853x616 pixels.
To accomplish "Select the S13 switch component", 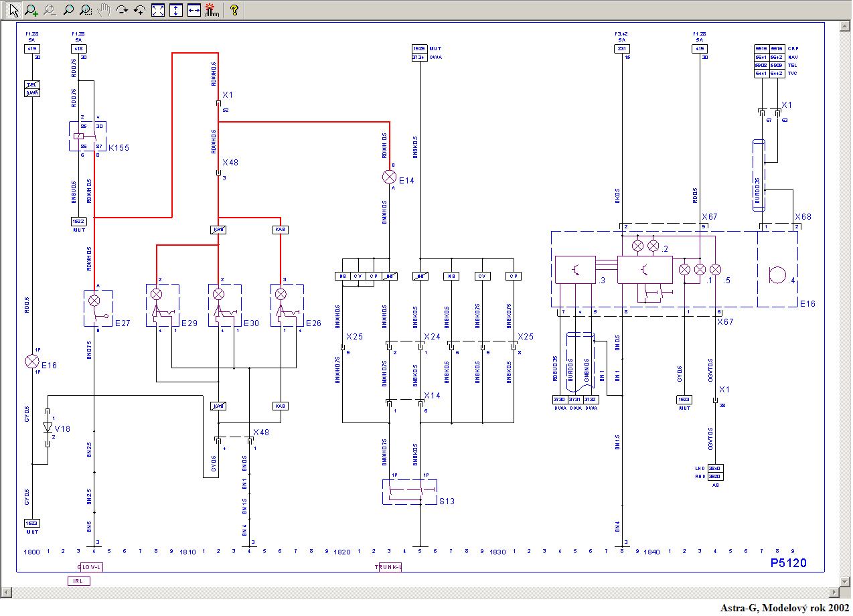I will coord(409,491).
